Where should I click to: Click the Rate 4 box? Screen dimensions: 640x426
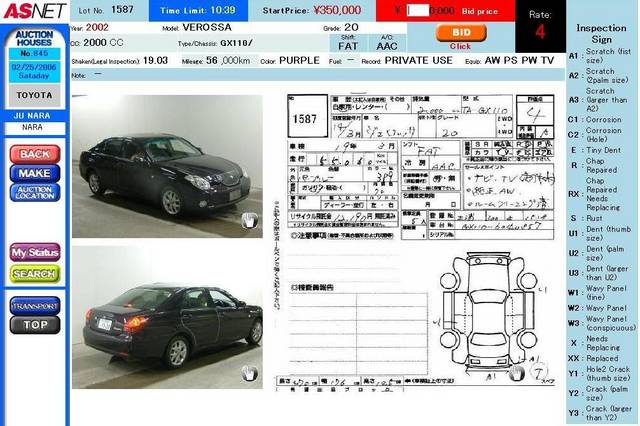[x=540, y=26]
